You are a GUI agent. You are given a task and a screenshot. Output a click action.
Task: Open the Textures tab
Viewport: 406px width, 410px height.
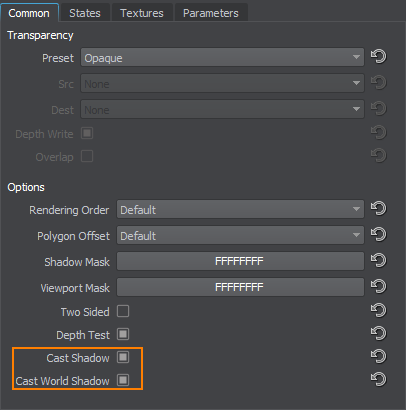(x=142, y=13)
